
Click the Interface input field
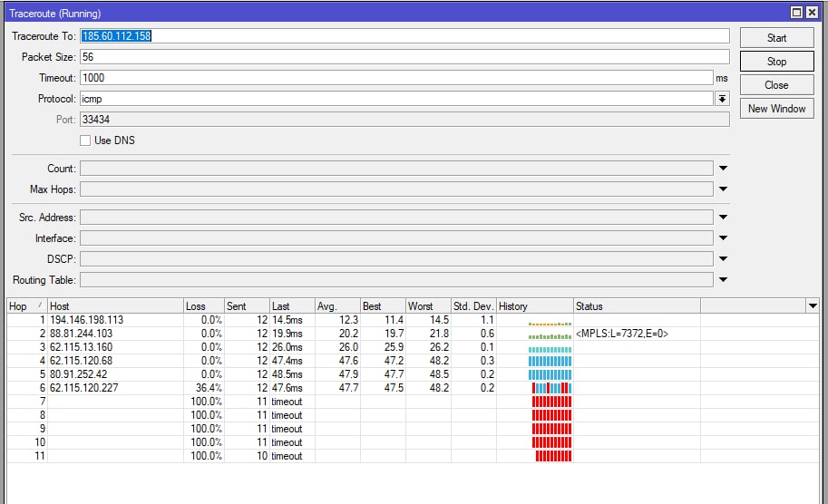(396, 238)
